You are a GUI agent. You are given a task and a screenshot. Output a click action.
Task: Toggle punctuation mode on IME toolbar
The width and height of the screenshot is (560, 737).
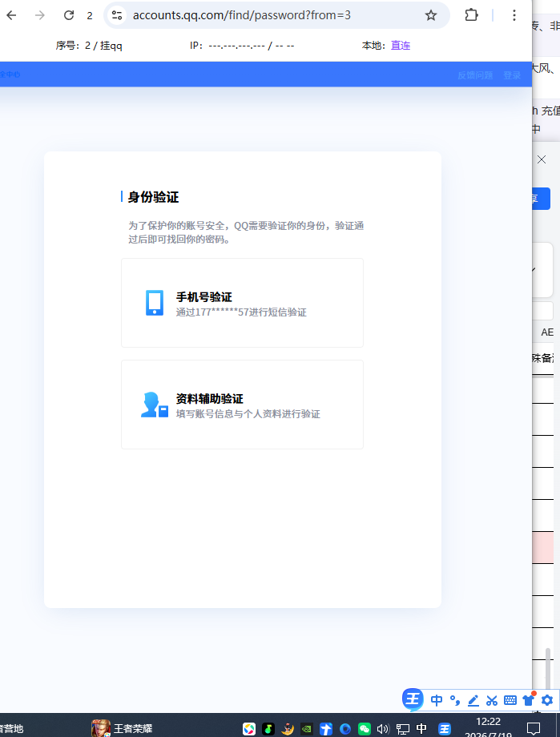455,700
